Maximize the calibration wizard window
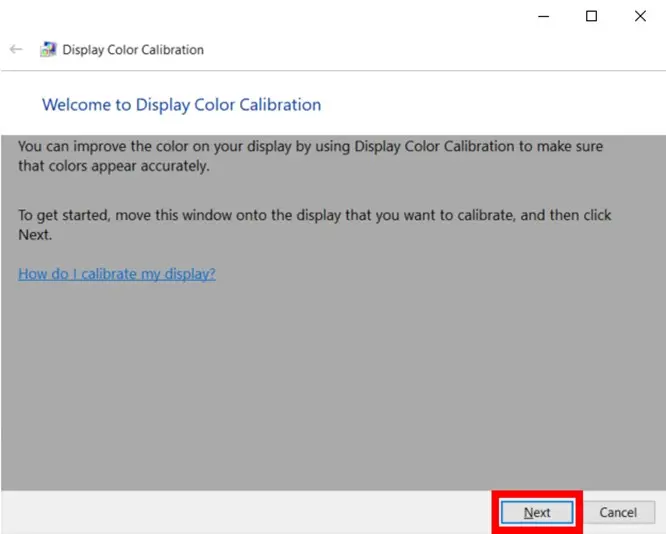The height and width of the screenshot is (534, 666). tap(591, 16)
